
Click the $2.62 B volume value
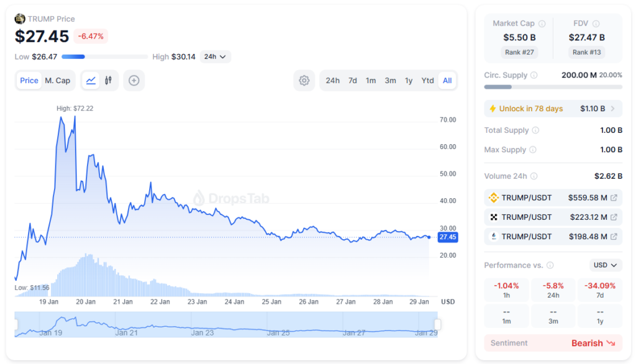tap(608, 176)
